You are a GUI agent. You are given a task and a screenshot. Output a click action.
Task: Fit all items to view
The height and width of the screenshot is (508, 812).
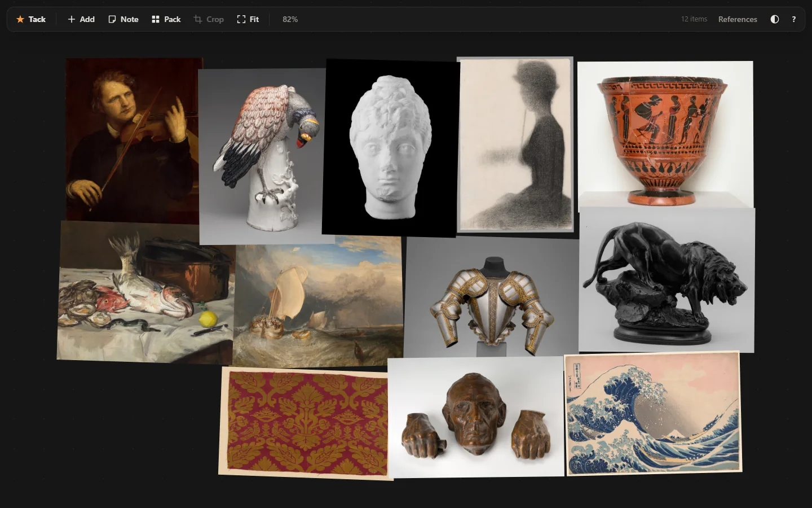[248, 19]
